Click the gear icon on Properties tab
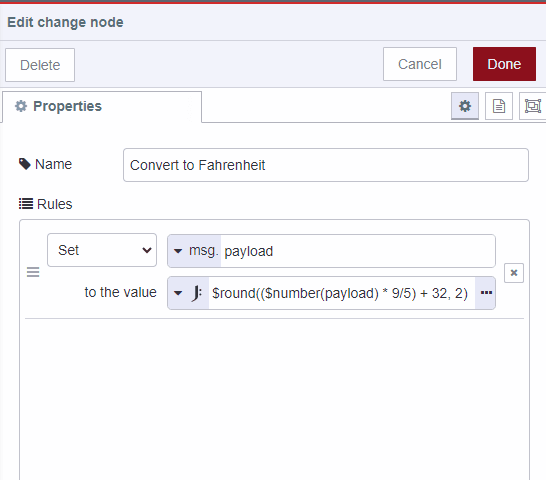Viewport: 546px width, 480px height. click(21, 106)
